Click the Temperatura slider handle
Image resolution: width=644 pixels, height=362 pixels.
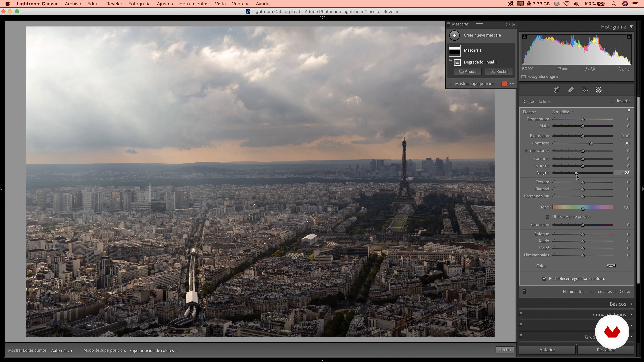582,119
